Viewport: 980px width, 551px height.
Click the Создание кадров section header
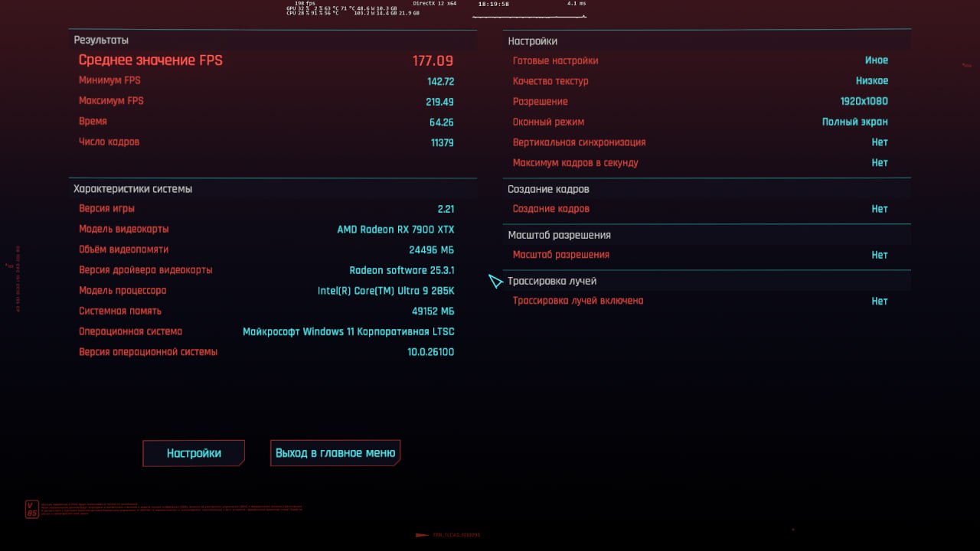[549, 189]
